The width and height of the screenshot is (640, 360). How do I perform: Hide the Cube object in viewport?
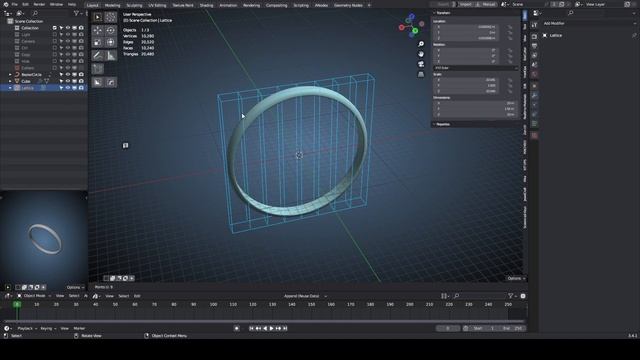pos(68,81)
